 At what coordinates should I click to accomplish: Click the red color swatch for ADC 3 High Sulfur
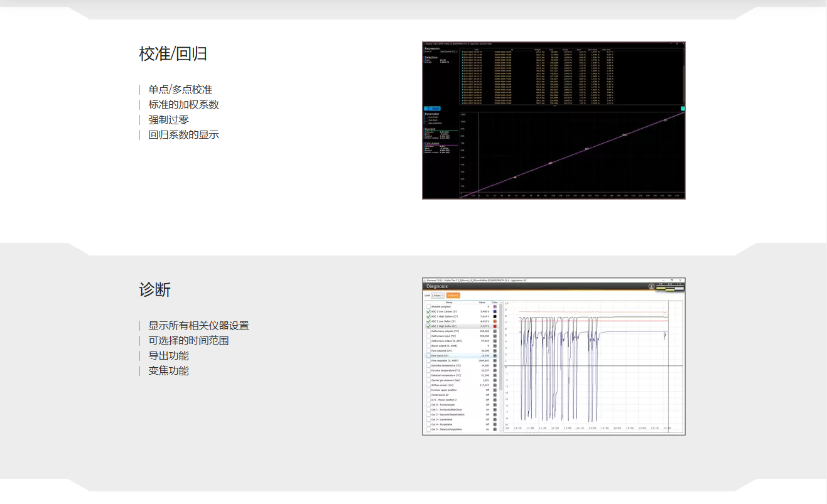pyautogui.click(x=495, y=326)
